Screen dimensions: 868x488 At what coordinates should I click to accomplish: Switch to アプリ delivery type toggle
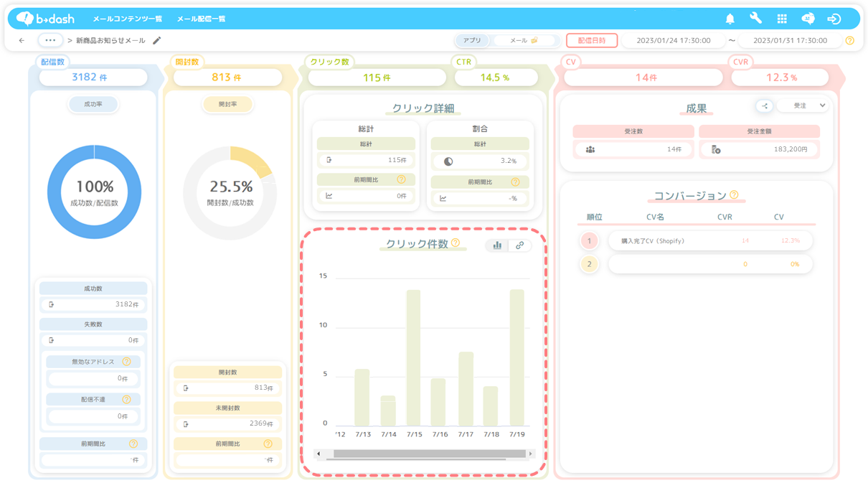[x=471, y=41]
